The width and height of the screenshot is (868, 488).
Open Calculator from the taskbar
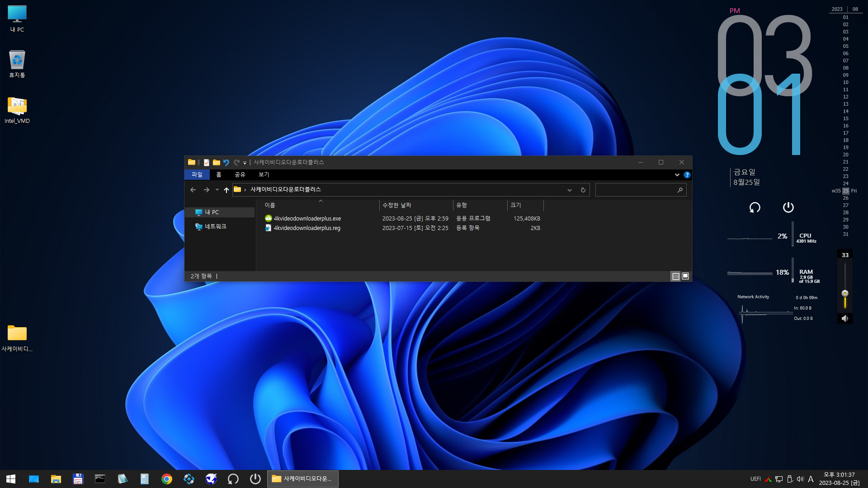point(144,479)
